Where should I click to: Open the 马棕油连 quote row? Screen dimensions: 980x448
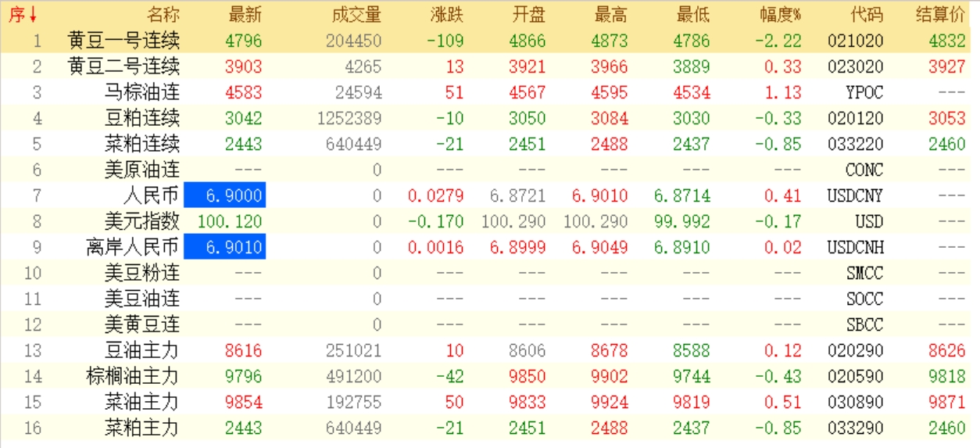click(x=141, y=92)
